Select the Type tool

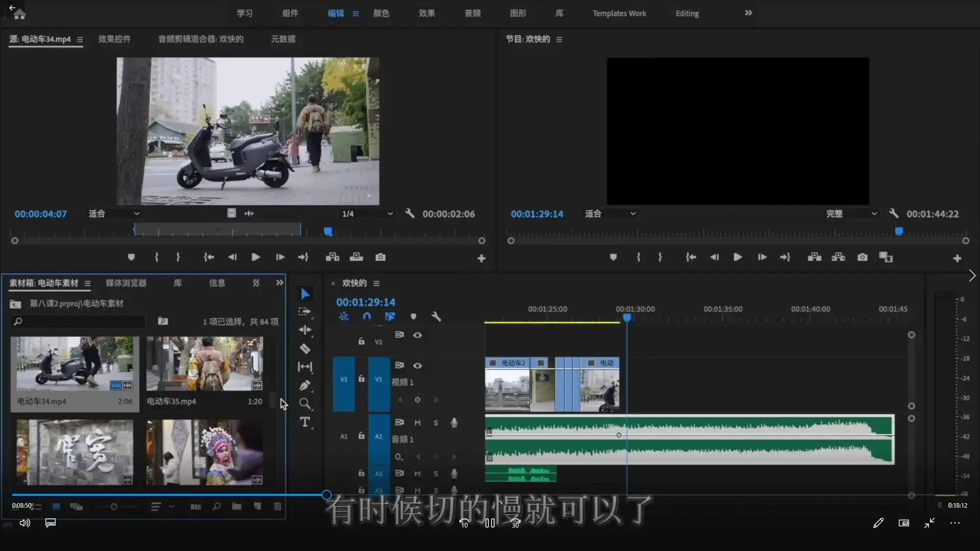coord(305,422)
